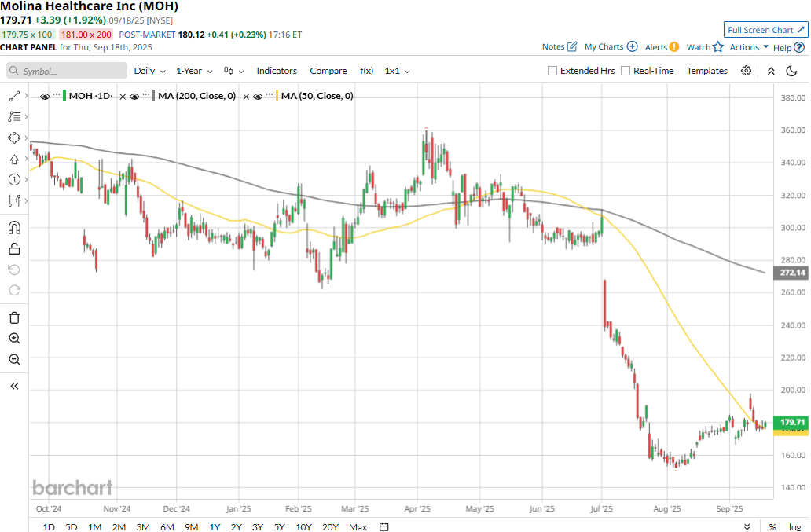811x532 pixels.
Task: Open the Help question mark icon
Action: coord(799,48)
